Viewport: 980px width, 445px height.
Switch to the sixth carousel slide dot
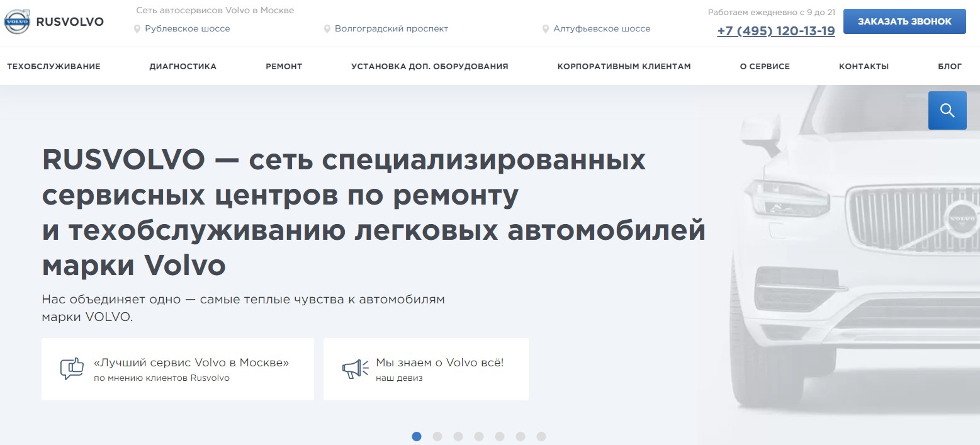pos(521,436)
